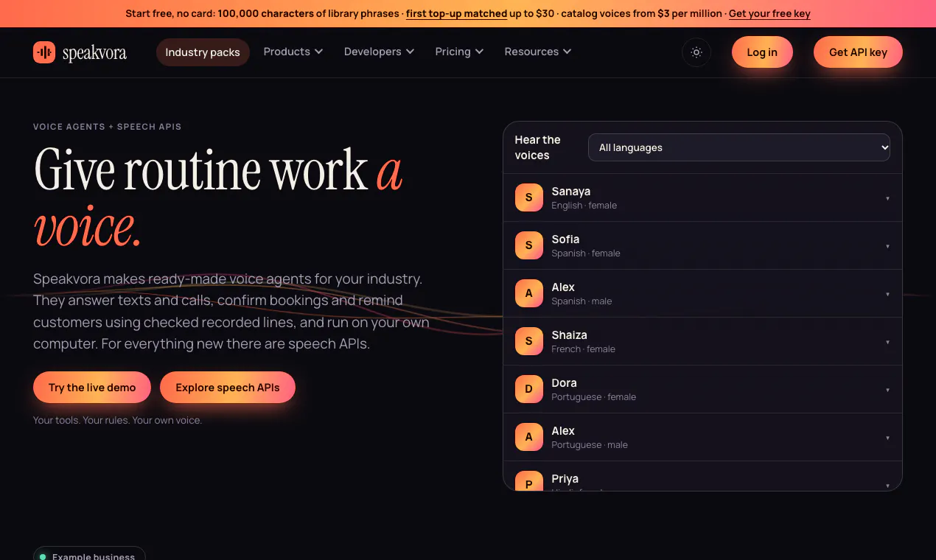Click the Priya voice name

(565, 479)
